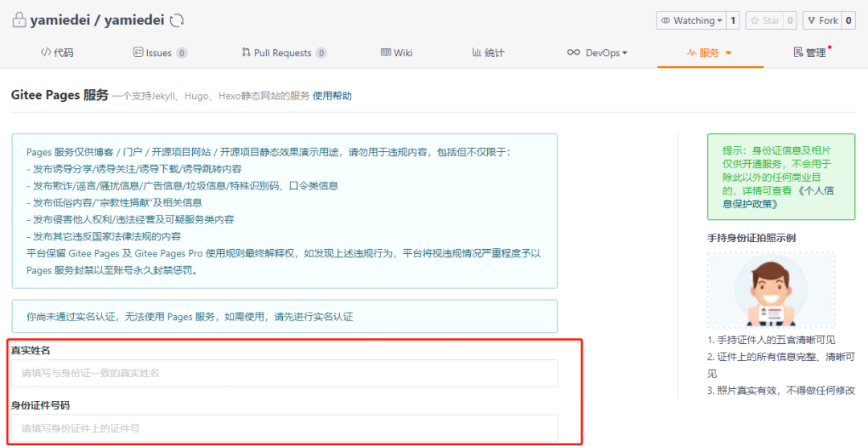
Task: Click the pulse icon beside 服务
Action: point(691,53)
